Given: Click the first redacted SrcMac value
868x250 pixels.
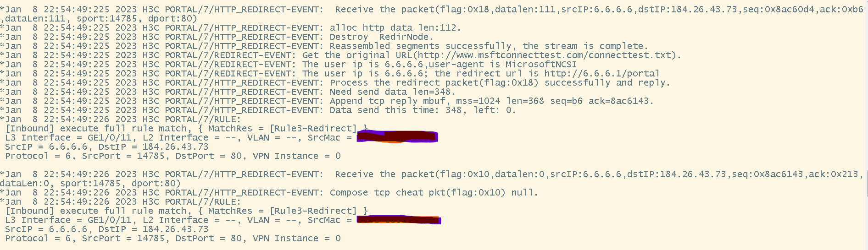Looking at the screenshot, I should (397, 136).
